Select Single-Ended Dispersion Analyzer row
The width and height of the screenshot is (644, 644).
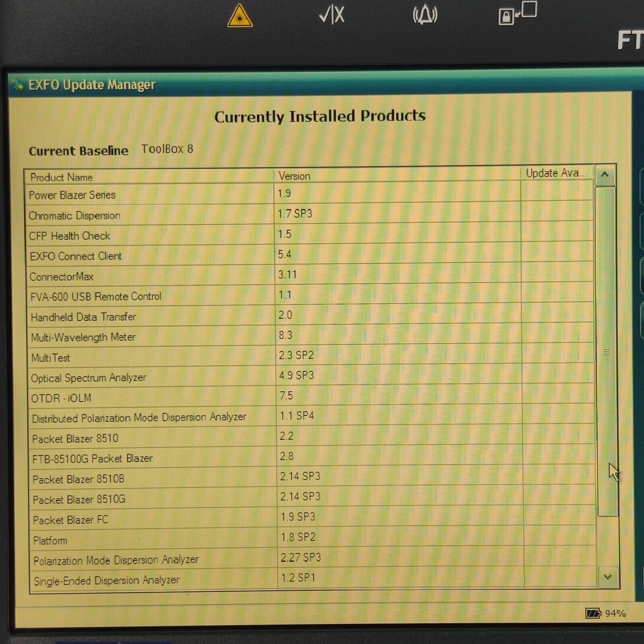click(313, 579)
